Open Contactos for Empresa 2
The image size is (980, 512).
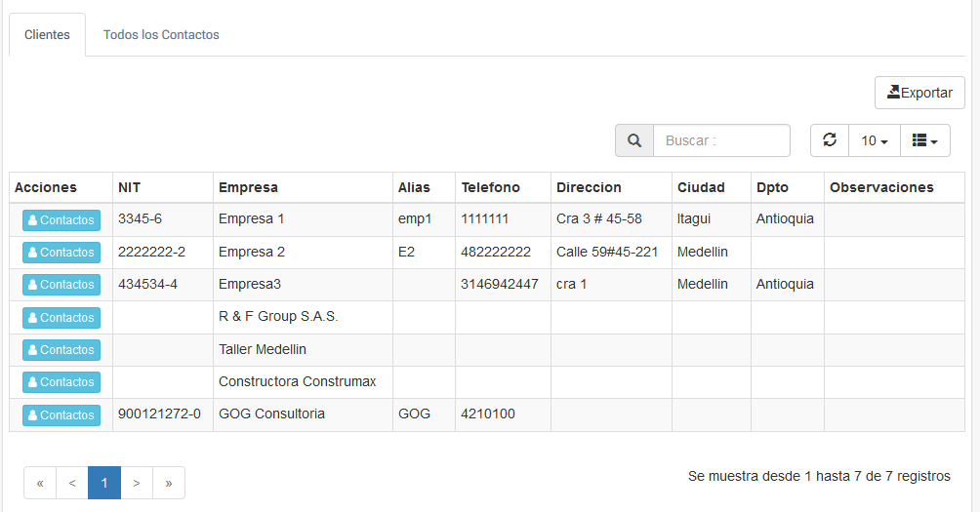tap(61, 253)
